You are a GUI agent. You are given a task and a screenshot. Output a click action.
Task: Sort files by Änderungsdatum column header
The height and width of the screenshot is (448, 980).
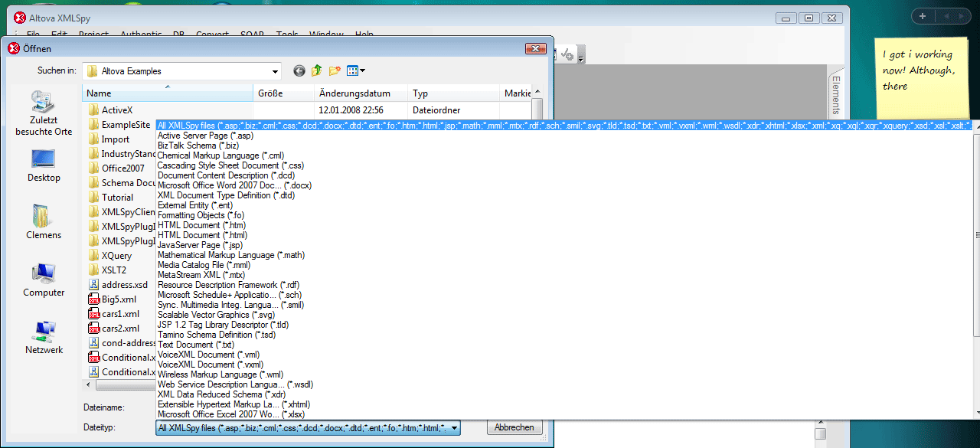pos(361,93)
